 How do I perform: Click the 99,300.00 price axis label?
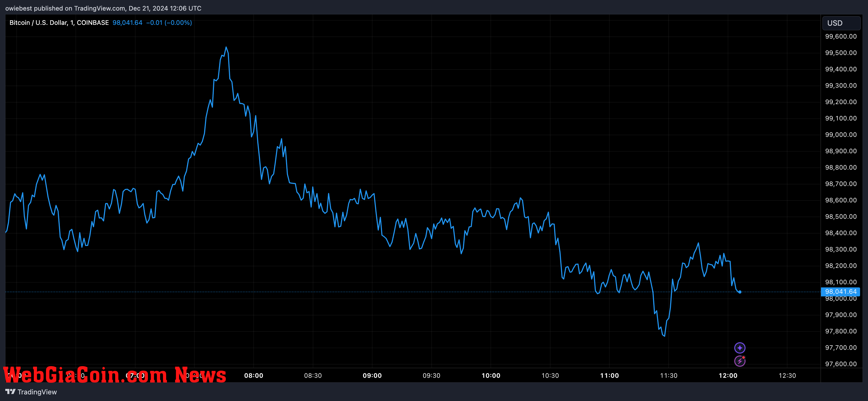841,85
